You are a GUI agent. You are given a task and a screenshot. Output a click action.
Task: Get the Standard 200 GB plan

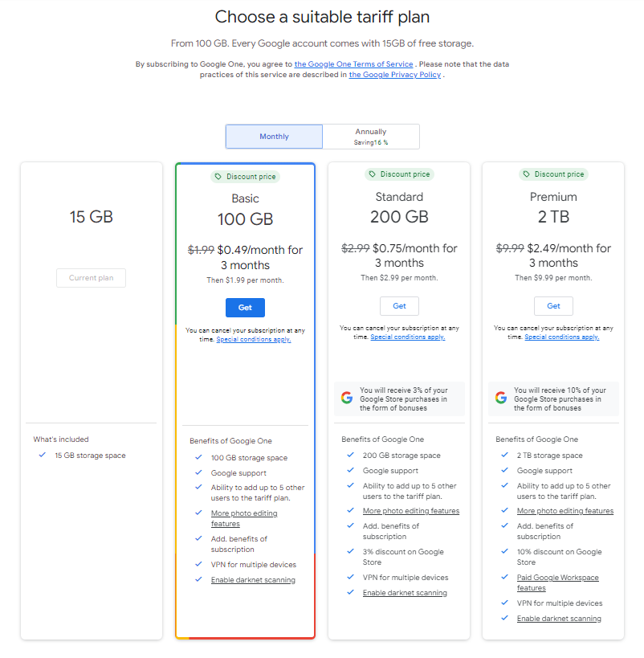pos(399,306)
